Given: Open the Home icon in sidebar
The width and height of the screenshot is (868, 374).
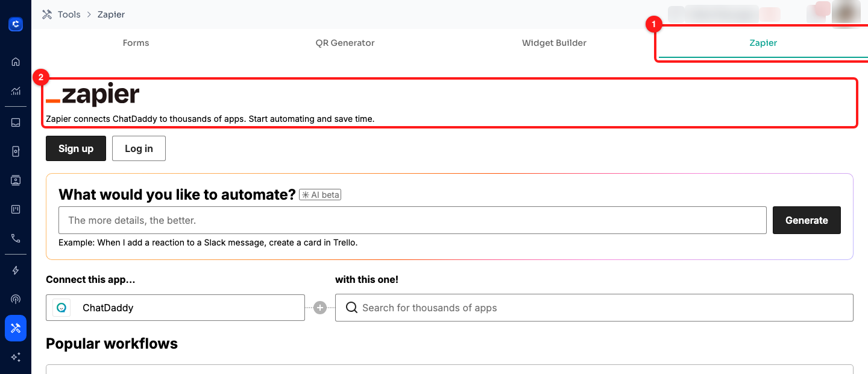Looking at the screenshot, I should pyautogui.click(x=16, y=62).
